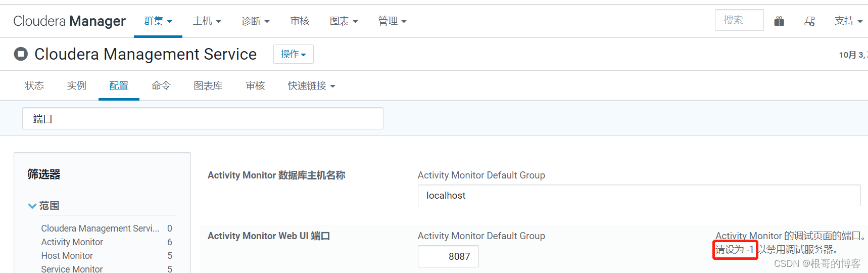
Task: Click the 操作 actions button
Action: tap(293, 54)
